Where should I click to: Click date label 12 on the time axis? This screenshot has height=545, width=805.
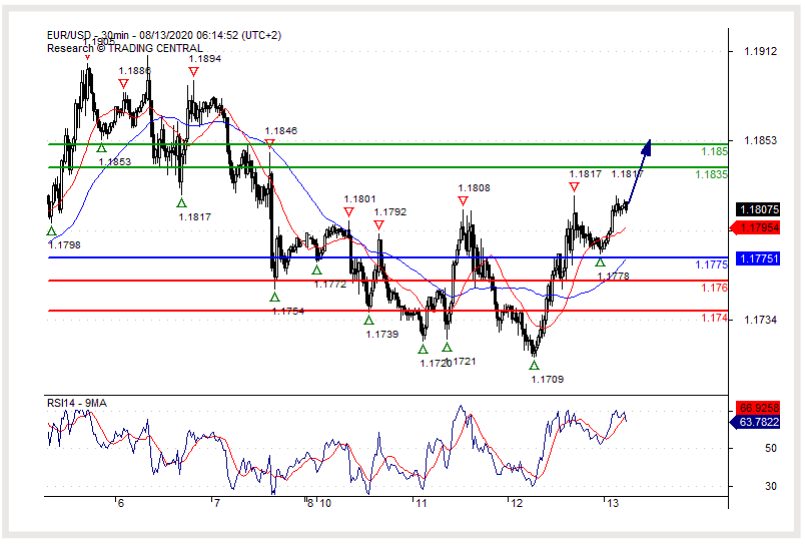click(516, 503)
